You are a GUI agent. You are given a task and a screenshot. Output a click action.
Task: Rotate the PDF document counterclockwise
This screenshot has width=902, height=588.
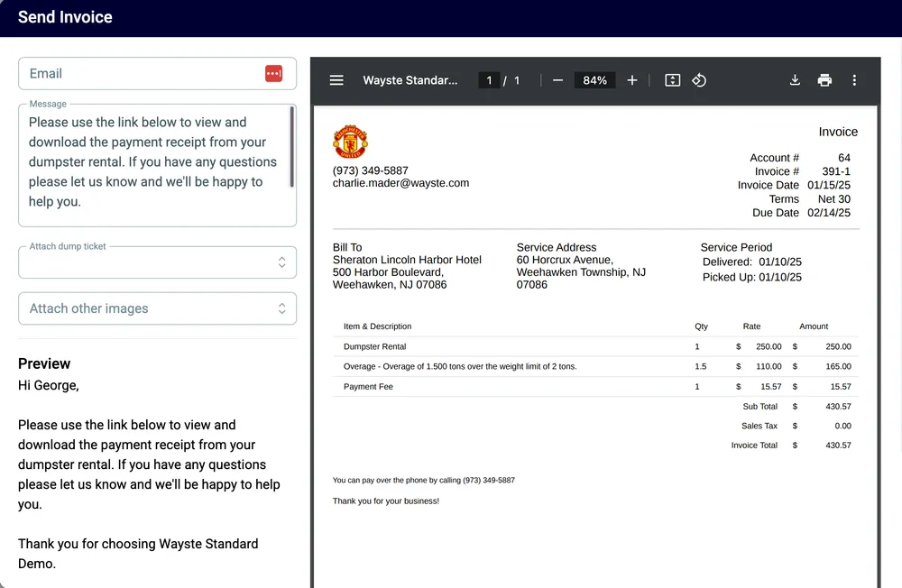699,80
